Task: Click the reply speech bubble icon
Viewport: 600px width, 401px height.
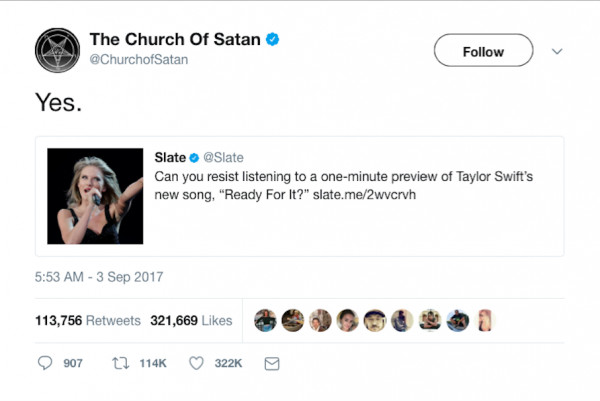Action: 45,363
